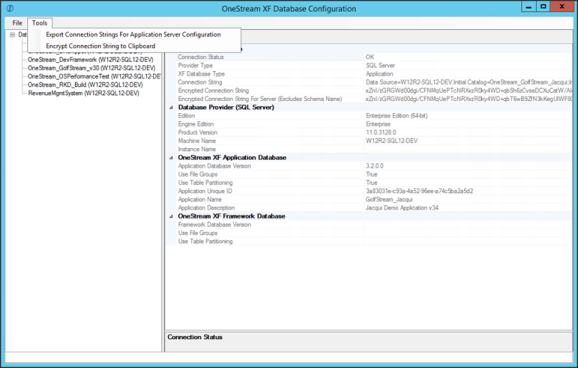Select OneStream_GolfStream_v30 database in tree
Viewport: 578px width, 368px height.
coord(91,68)
